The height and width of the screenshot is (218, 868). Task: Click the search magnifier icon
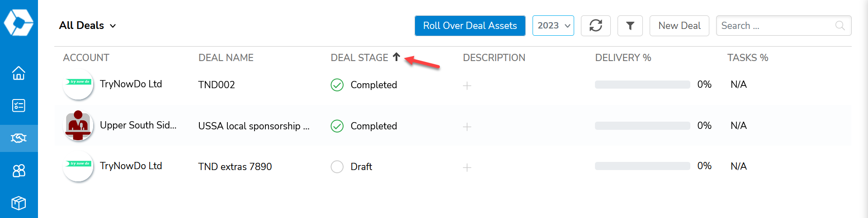(x=840, y=26)
